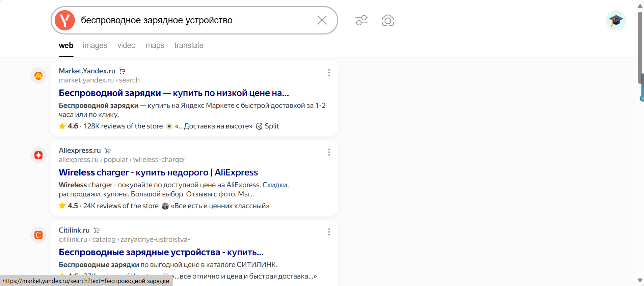This screenshot has width=644, height=286.
Task: Click Market.Yandex.ru favicon icon
Action: [38, 76]
